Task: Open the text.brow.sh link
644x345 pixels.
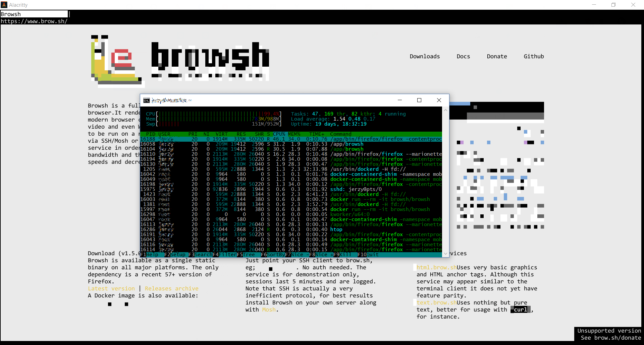Action: [x=436, y=302]
